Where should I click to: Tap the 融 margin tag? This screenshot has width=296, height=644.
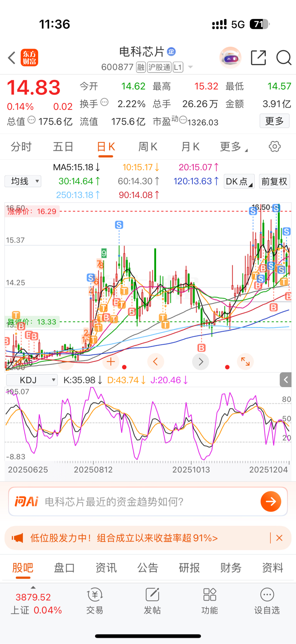tap(141, 67)
